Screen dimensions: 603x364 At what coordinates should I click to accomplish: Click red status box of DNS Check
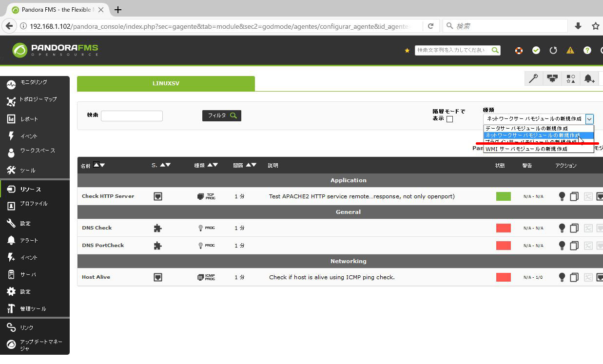[x=504, y=228]
